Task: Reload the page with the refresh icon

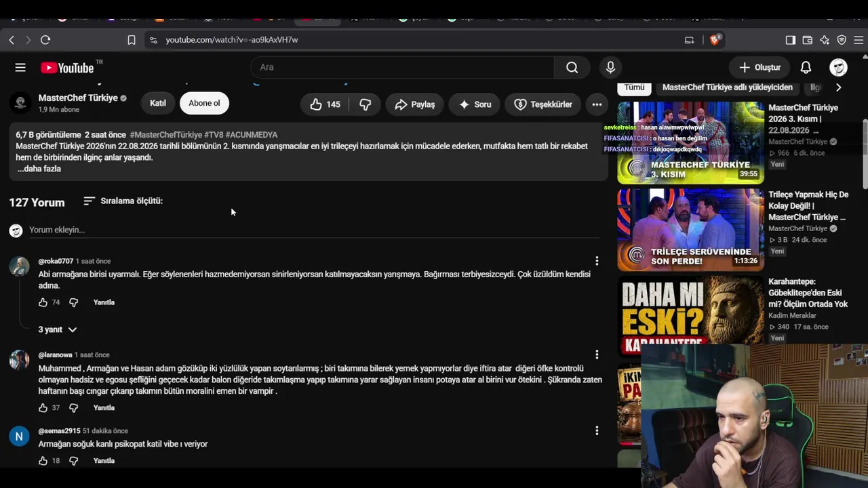Action: click(45, 40)
